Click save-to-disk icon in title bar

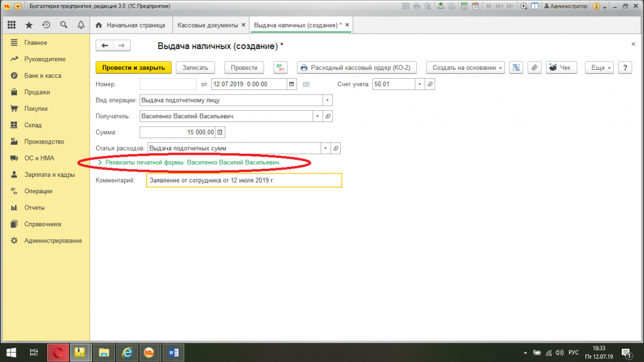click(406, 6)
